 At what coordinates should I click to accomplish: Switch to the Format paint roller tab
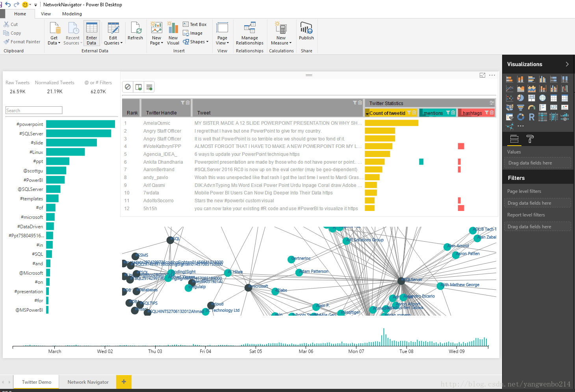pyautogui.click(x=530, y=139)
